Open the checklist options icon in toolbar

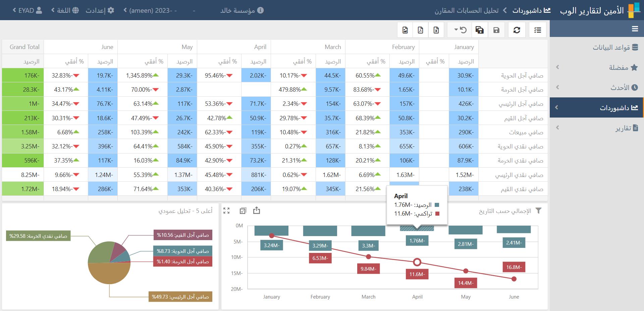coord(537,30)
